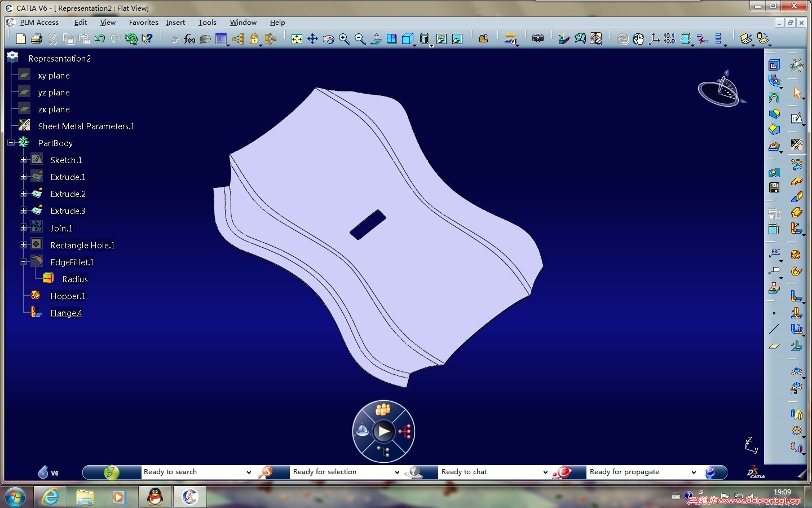Click the Line tool icon
The width and height of the screenshot is (812, 508).
[774, 329]
